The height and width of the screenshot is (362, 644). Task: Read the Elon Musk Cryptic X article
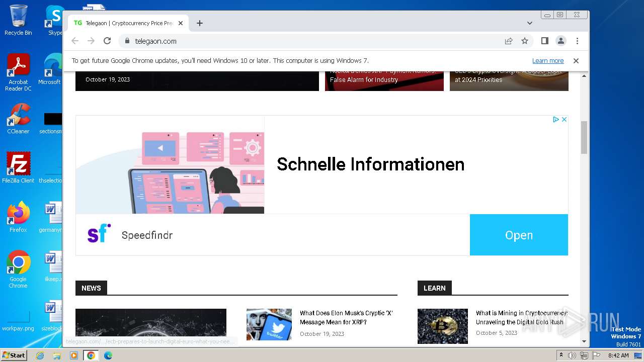346,317
